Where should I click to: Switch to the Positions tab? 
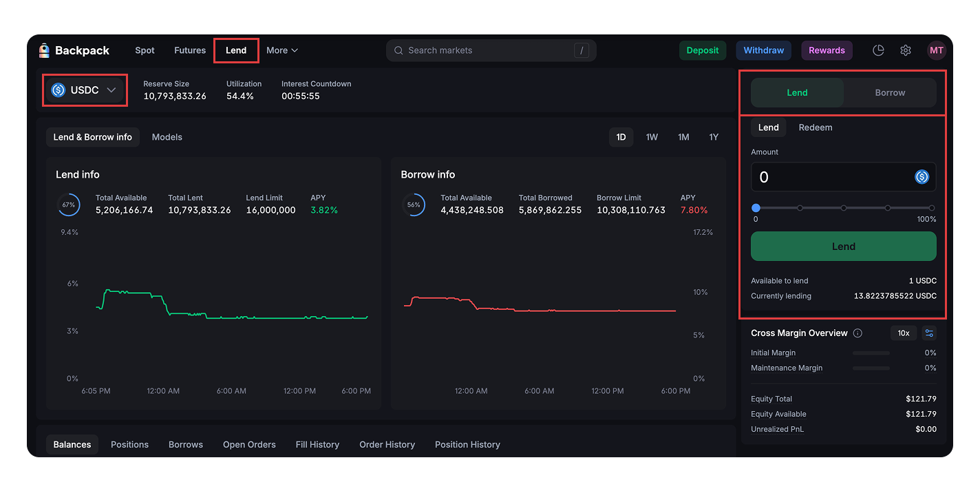pos(129,444)
